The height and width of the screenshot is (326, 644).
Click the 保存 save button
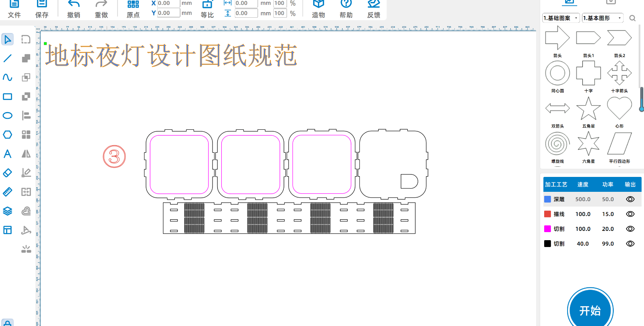tap(42, 9)
